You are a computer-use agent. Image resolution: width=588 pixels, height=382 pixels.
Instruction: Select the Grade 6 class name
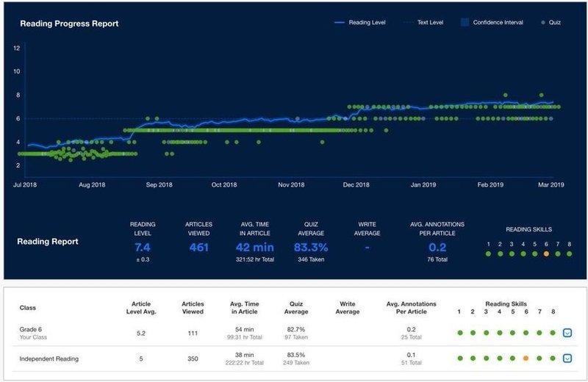31,330
